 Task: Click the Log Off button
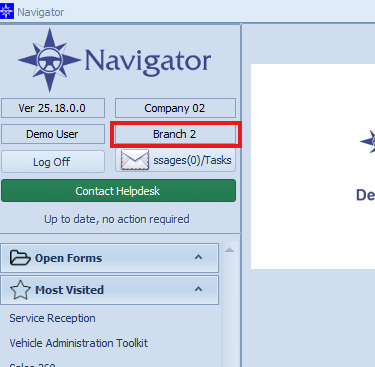click(53, 162)
